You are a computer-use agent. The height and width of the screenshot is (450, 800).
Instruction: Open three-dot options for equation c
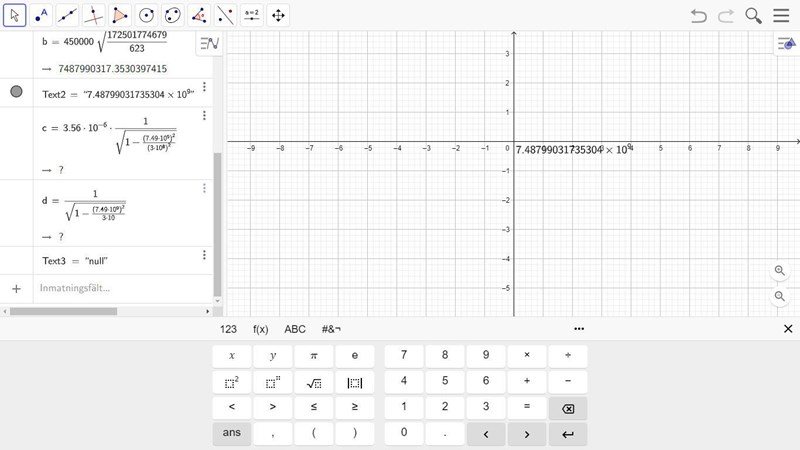[204, 116]
